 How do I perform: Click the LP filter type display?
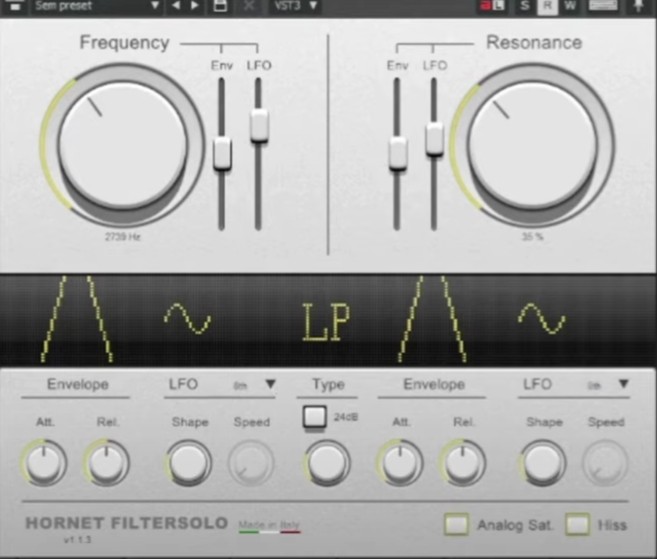coord(327,321)
